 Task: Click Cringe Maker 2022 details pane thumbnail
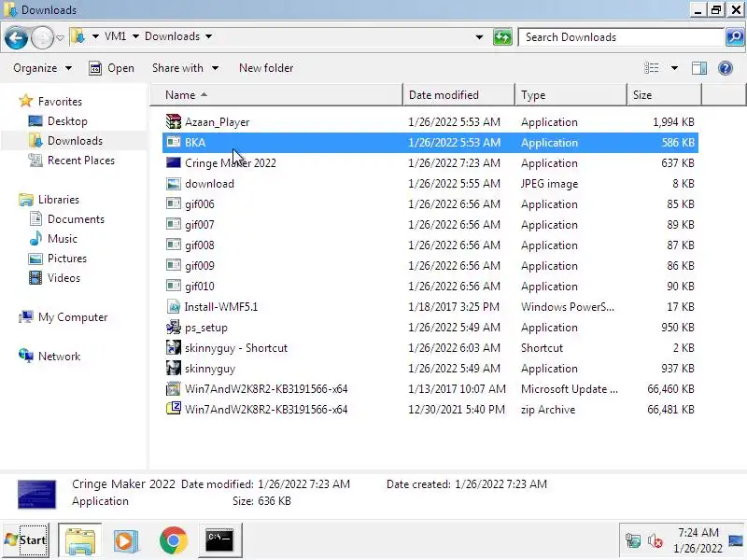coord(36,494)
